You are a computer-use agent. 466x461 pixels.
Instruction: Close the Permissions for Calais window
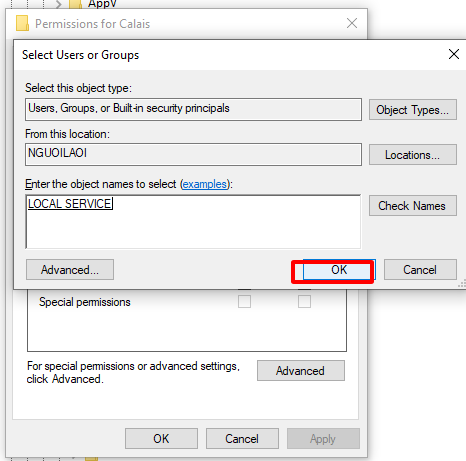[352, 23]
